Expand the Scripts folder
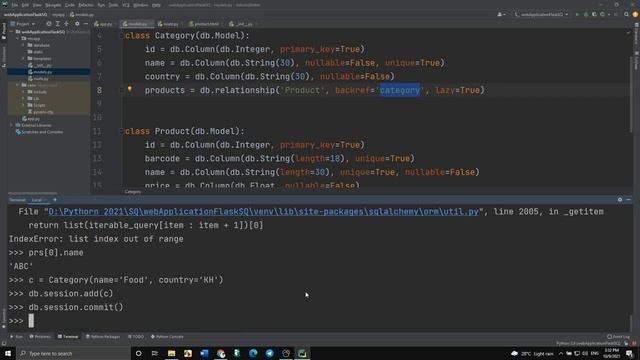640x360 pixels. coord(24,105)
